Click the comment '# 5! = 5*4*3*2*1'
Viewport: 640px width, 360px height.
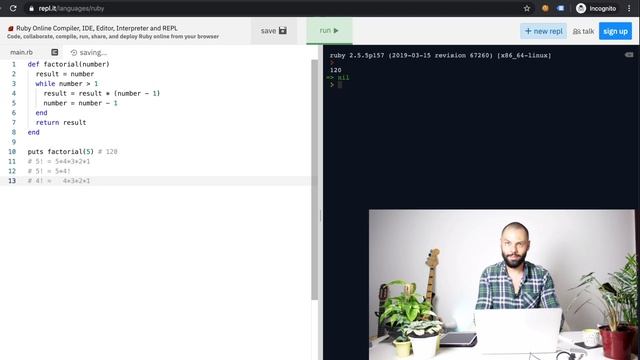(x=59, y=161)
